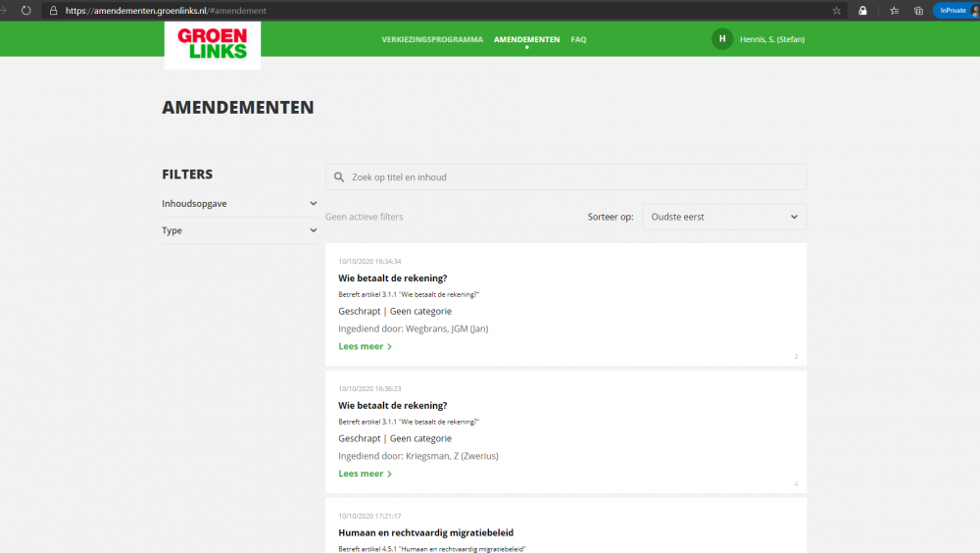Click the search magnifier icon

[339, 177]
